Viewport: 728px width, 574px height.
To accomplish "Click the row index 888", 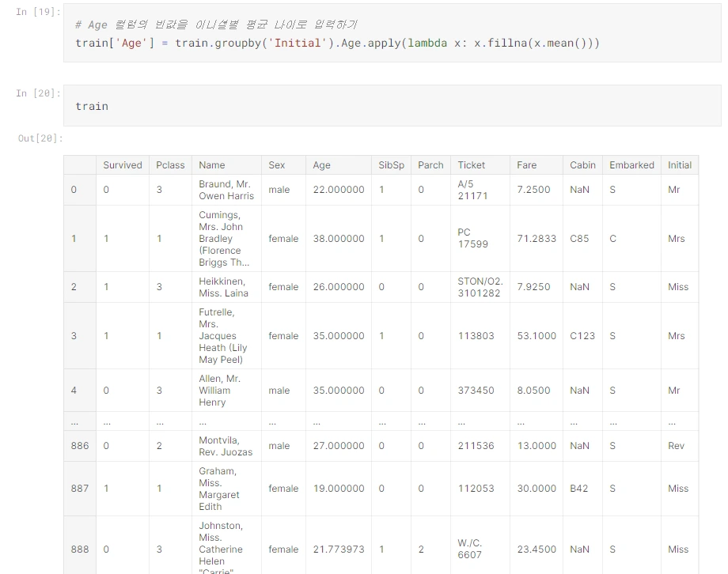I will pyautogui.click(x=80, y=549).
